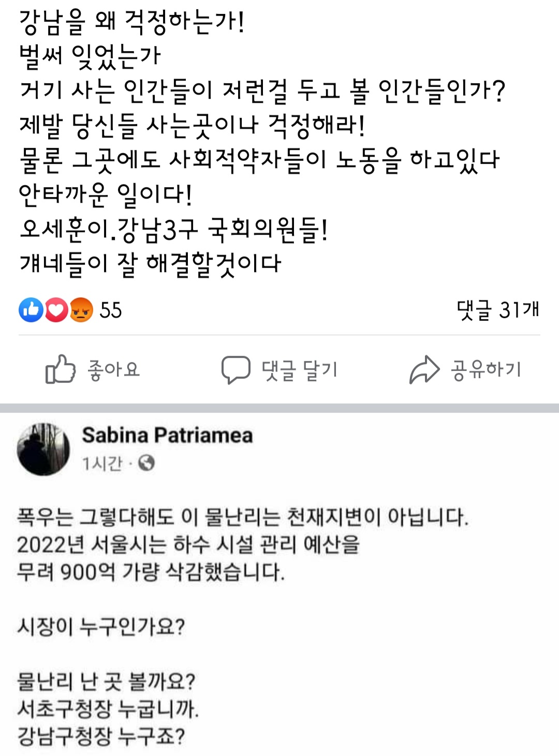View the 댓글 31개 comments list
The width and height of the screenshot is (559, 756).
tap(498, 310)
